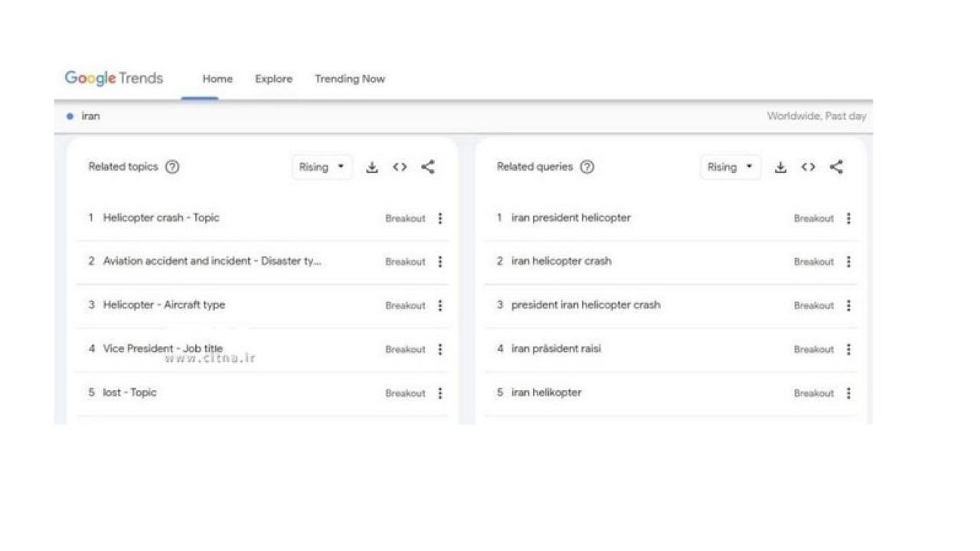Open help icon beside Related queries
Image resolution: width=980 pixels, height=551 pixels.
point(587,167)
